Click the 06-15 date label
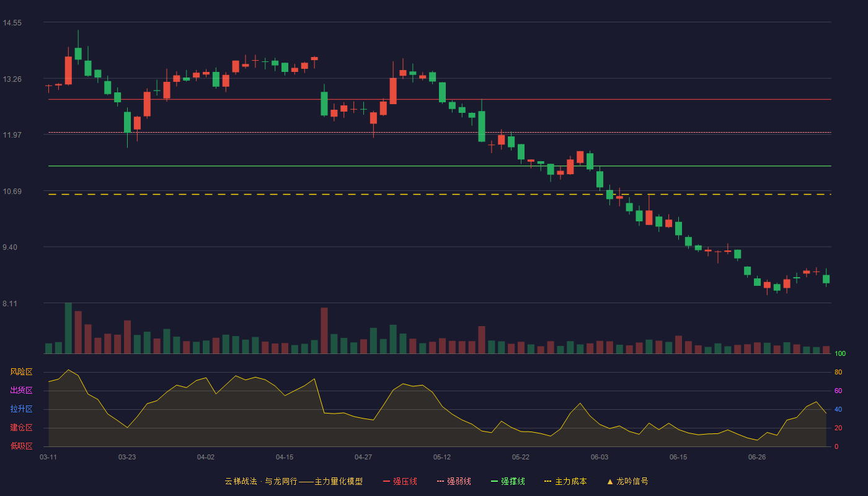This screenshot has height=496, width=868. coord(678,457)
